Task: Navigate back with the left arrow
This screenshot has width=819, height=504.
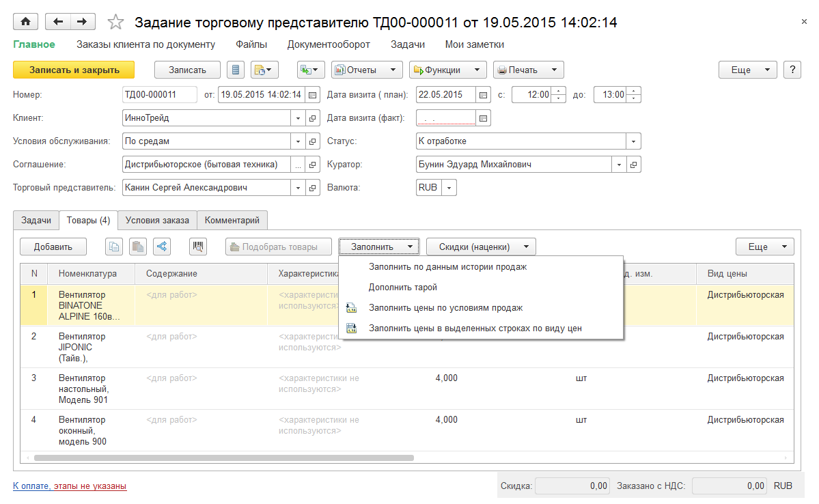Action: [58, 22]
